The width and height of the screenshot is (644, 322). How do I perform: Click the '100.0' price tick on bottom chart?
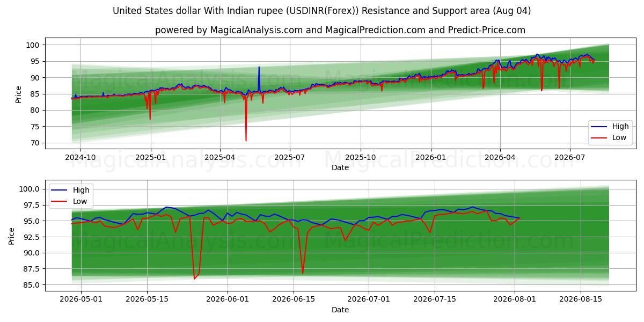[30, 189]
